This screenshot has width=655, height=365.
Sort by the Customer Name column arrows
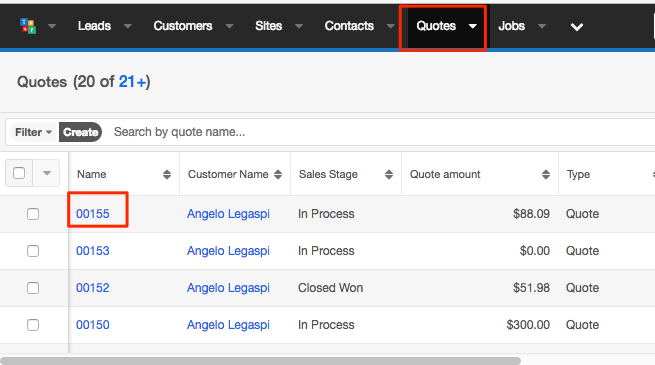(278, 174)
